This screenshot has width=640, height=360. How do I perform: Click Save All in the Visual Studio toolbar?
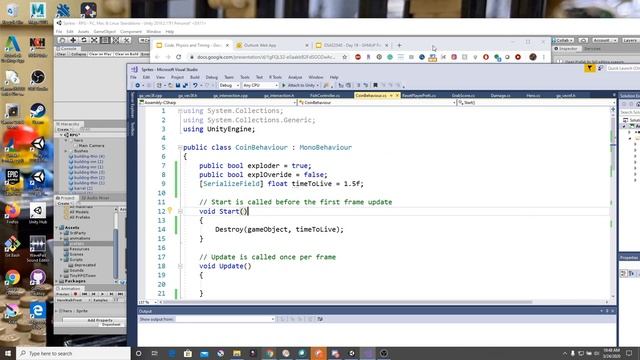pos(185,85)
